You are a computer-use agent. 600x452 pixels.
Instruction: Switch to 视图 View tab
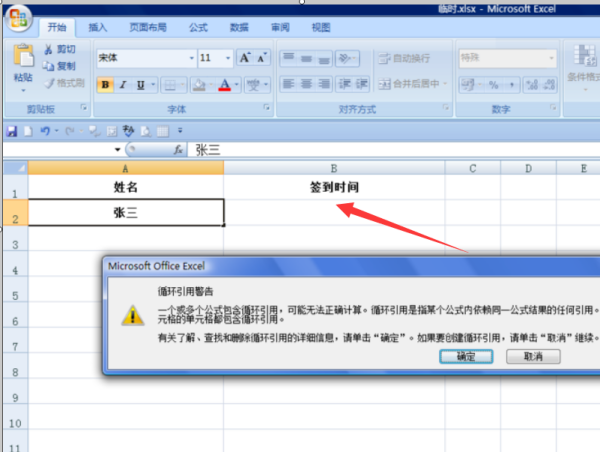click(321, 28)
